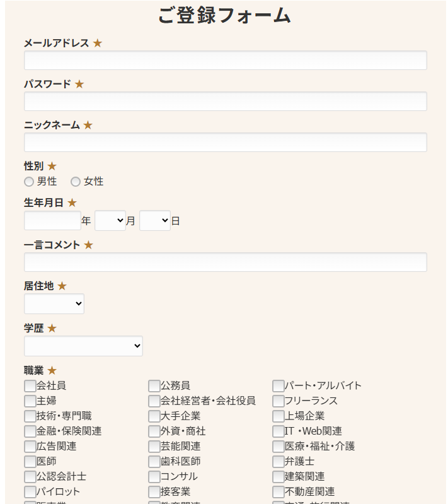Focus the パスワード text field

click(x=225, y=102)
